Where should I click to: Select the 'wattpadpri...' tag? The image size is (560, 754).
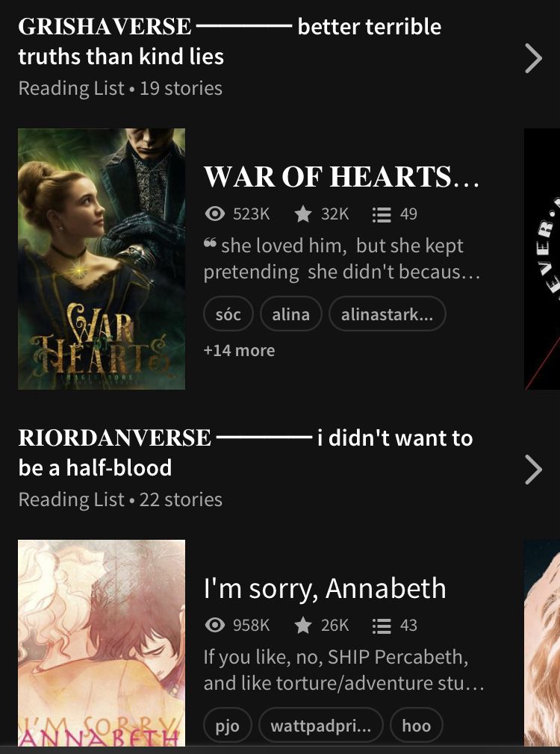pos(321,725)
